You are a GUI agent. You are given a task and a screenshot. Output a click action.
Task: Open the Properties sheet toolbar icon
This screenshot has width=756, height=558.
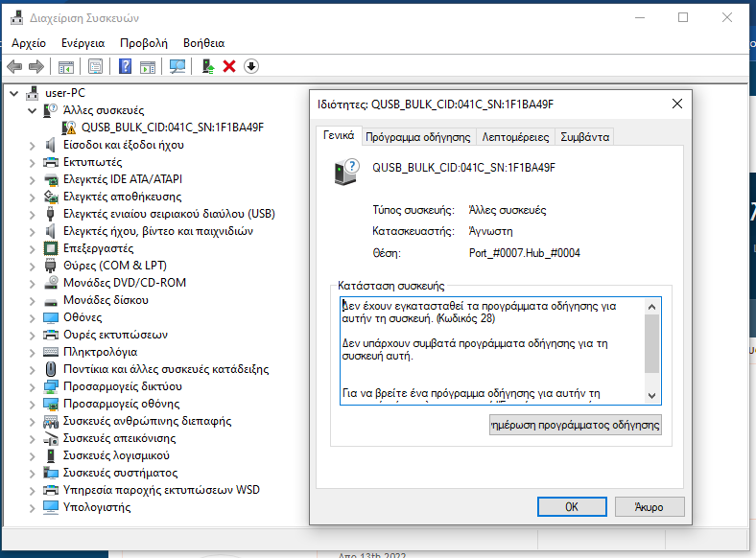point(96,66)
